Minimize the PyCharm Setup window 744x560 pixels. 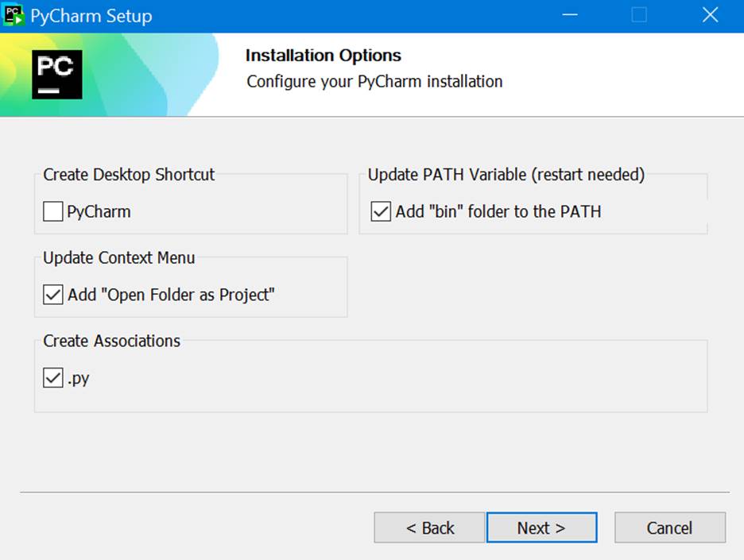568,15
